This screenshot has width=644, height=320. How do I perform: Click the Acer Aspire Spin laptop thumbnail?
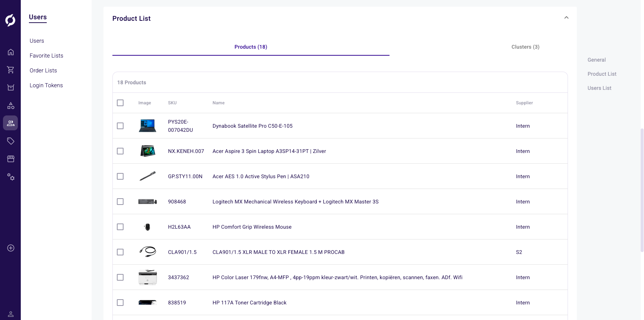148,151
